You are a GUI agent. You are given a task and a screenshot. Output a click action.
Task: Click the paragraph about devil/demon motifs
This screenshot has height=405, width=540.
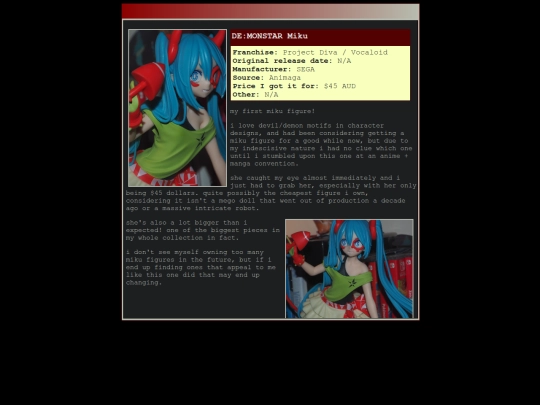click(x=321, y=144)
